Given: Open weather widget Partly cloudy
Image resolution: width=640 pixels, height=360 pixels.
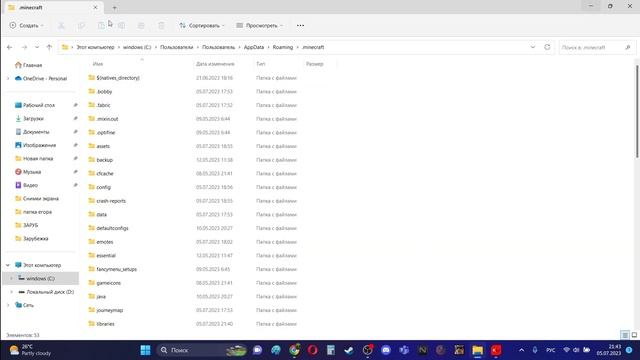Looking at the screenshot, I should [x=31, y=350].
